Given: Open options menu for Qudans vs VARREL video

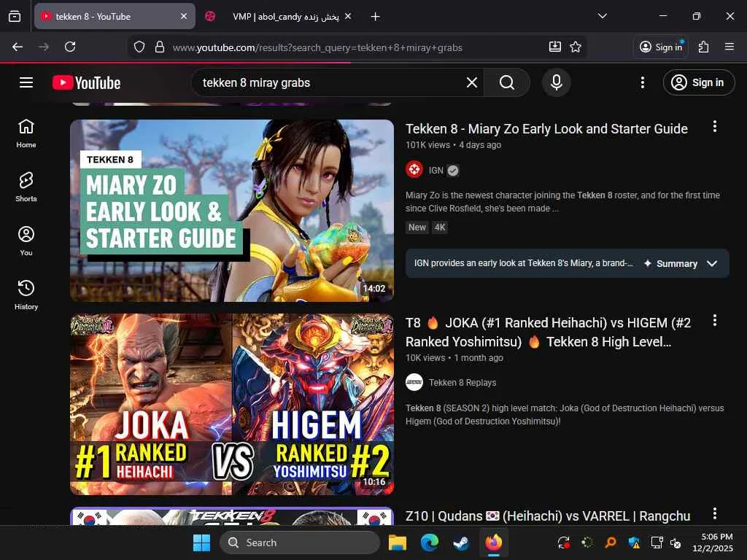Looking at the screenshot, I should (x=714, y=513).
